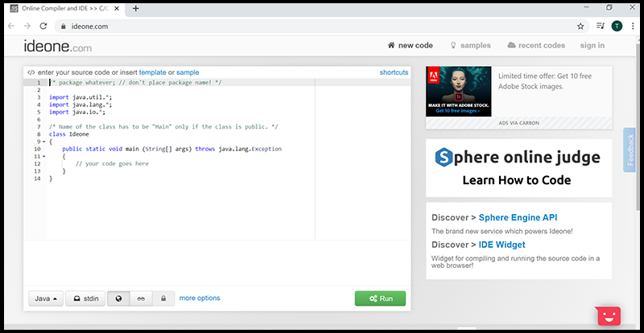Run the code with green Run button

tap(380, 298)
